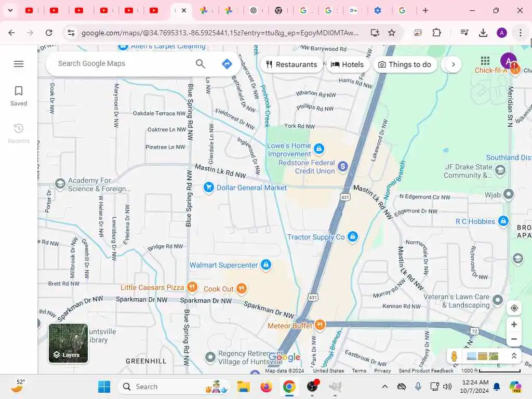Toggle the microphone tray icon

pos(418,387)
